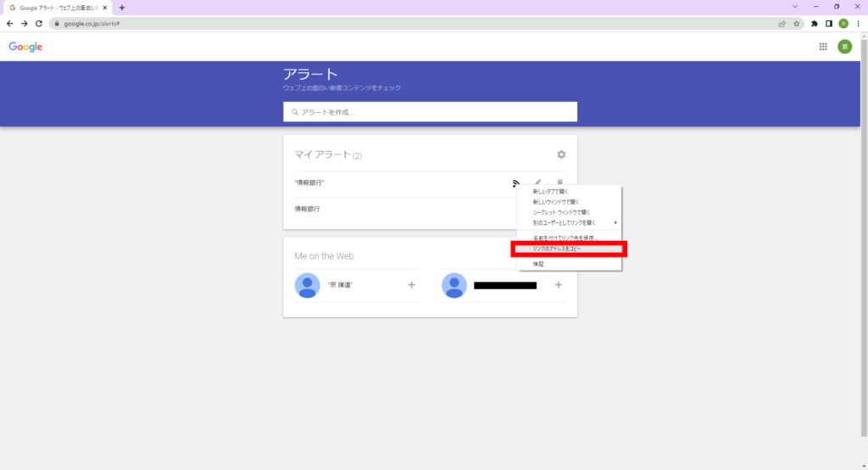The image size is (868, 470).
Task: Edit the "情報銀行" alert with pencil icon
Action: pyautogui.click(x=537, y=182)
